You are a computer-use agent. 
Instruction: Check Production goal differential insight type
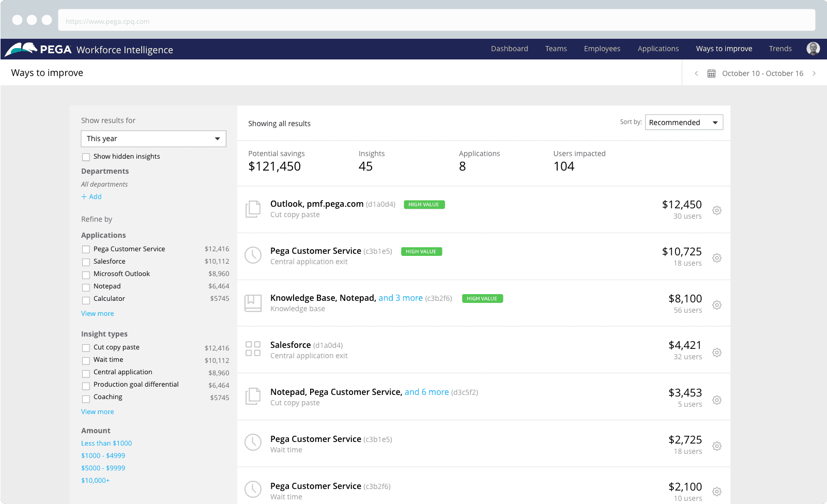pyautogui.click(x=86, y=385)
